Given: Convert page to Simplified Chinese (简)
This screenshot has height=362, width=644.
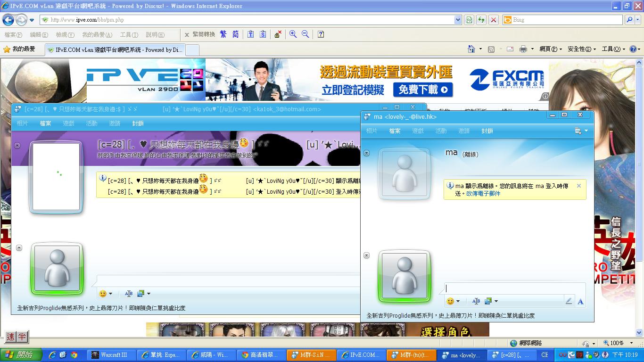Looking at the screenshot, I should (236, 34).
